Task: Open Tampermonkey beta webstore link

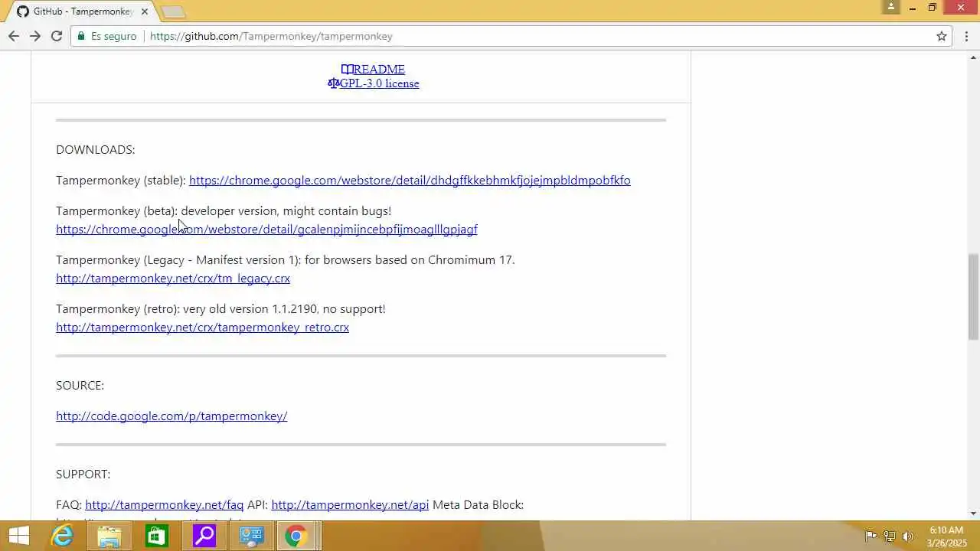Action: coord(266,230)
